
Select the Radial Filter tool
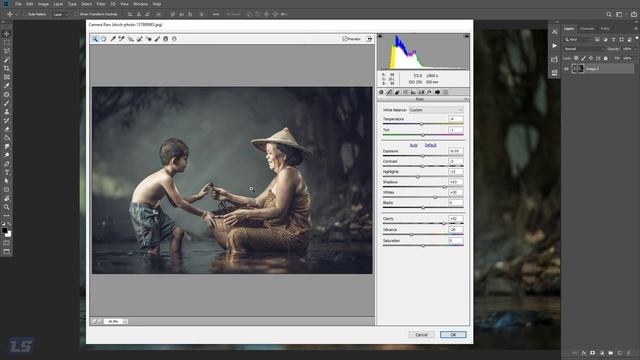[174, 39]
